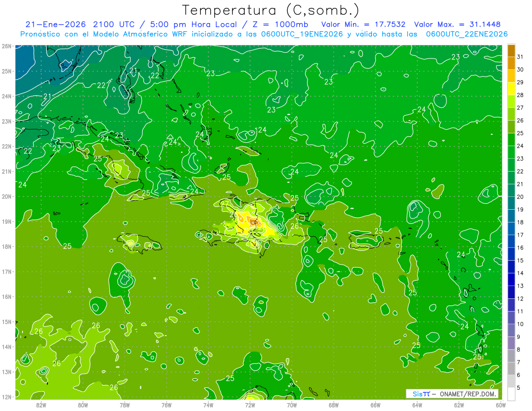The height and width of the screenshot is (411, 532).
Task: Click the '24N' latitude axis label
Action: [6, 96]
